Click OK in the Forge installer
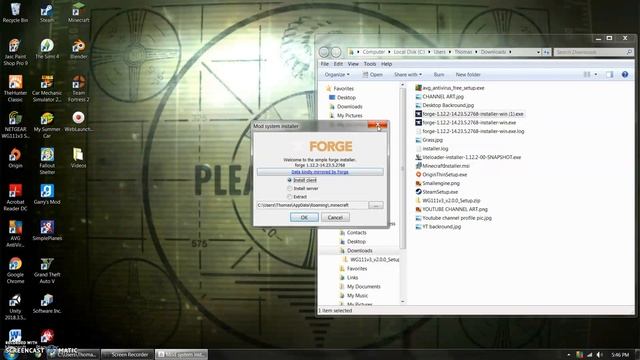Screen dimensions: 640x360 [x=304, y=218]
